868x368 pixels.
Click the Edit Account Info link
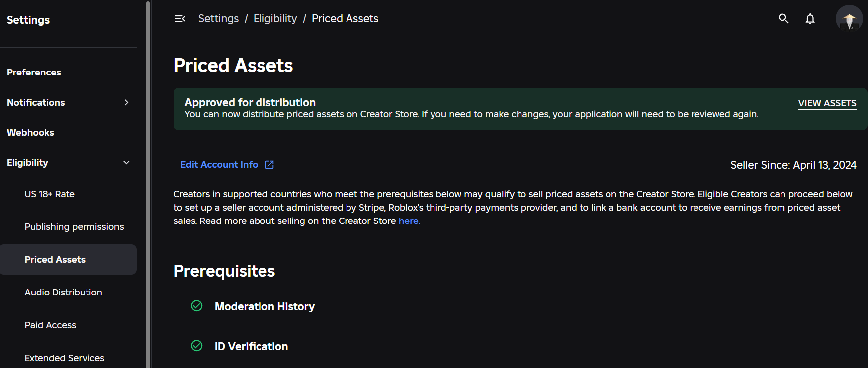tap(219, 164)
